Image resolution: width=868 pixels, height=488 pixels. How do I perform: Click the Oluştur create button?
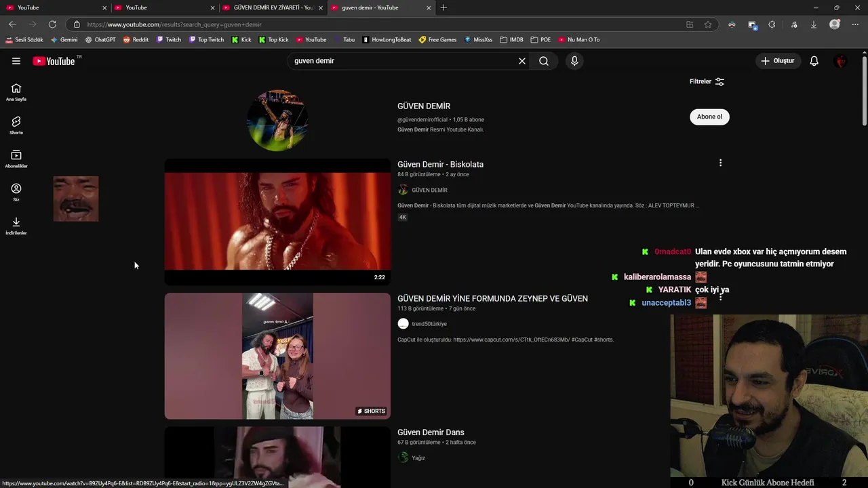tap(778, 61)
